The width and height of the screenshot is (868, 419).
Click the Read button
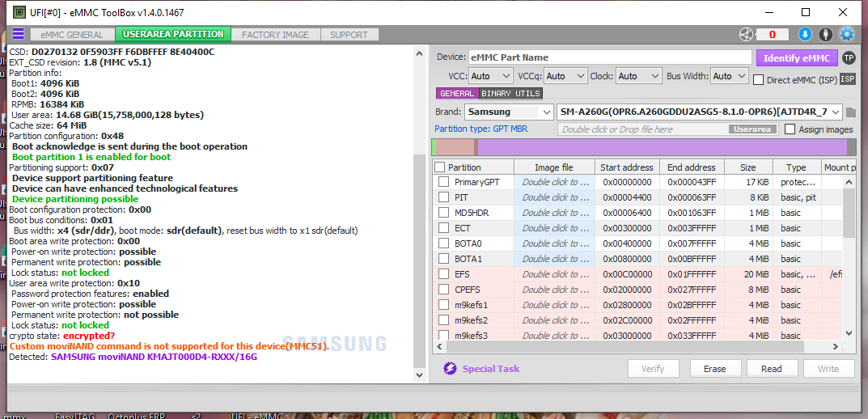pos(772,369)
